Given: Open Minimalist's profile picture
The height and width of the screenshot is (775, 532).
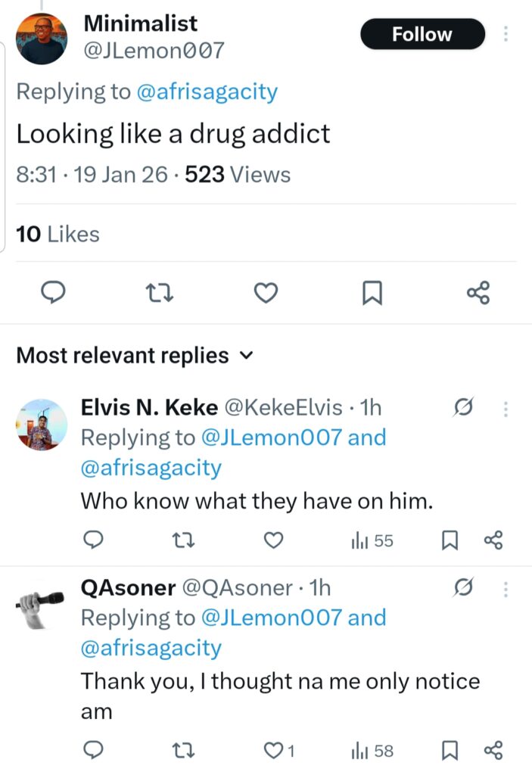Looking at the screenshot, I should coord(42,39).
